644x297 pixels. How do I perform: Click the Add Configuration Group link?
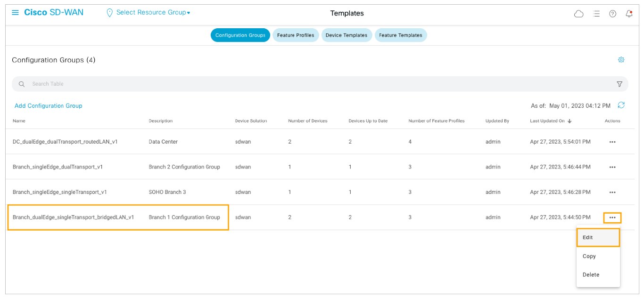(48, 106)
